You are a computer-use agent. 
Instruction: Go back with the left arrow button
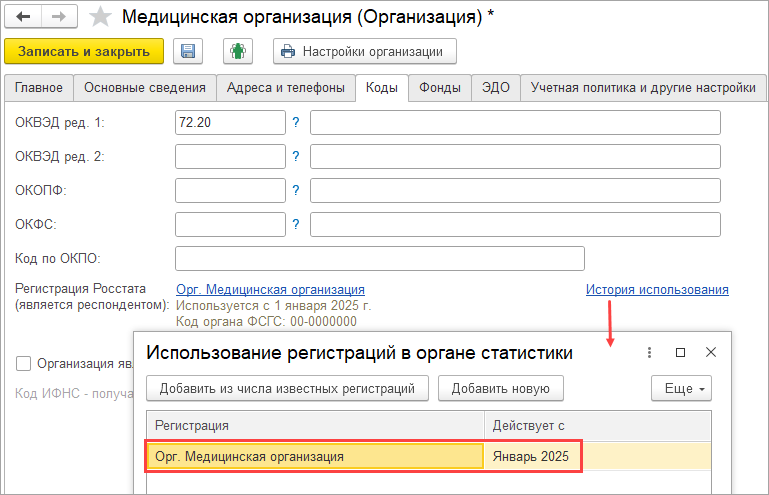23,17
